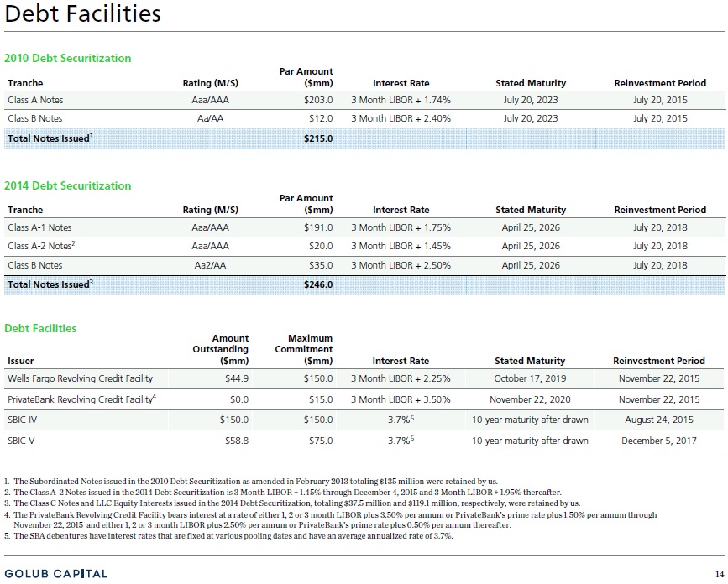Click the 2010 Debt Securitization heading
Screen dimensions: 728x584
pos(68,59)
